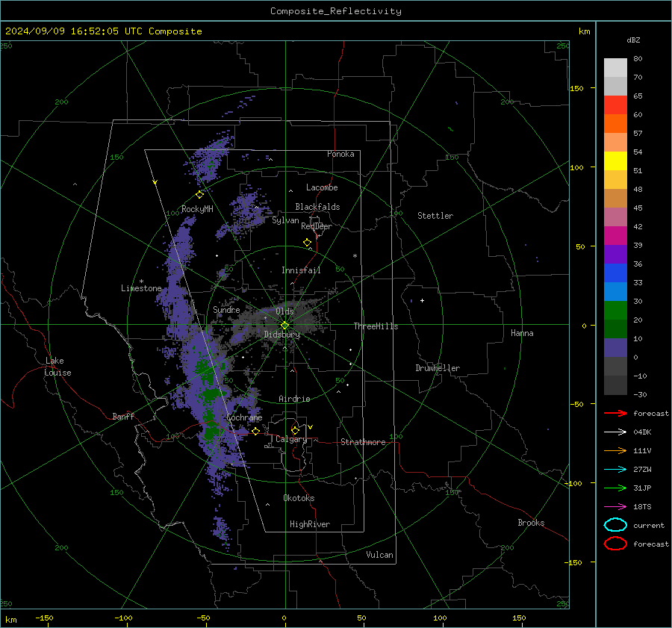
Task: Click the cyan current ellipse icon
Action: coord(615,525)
